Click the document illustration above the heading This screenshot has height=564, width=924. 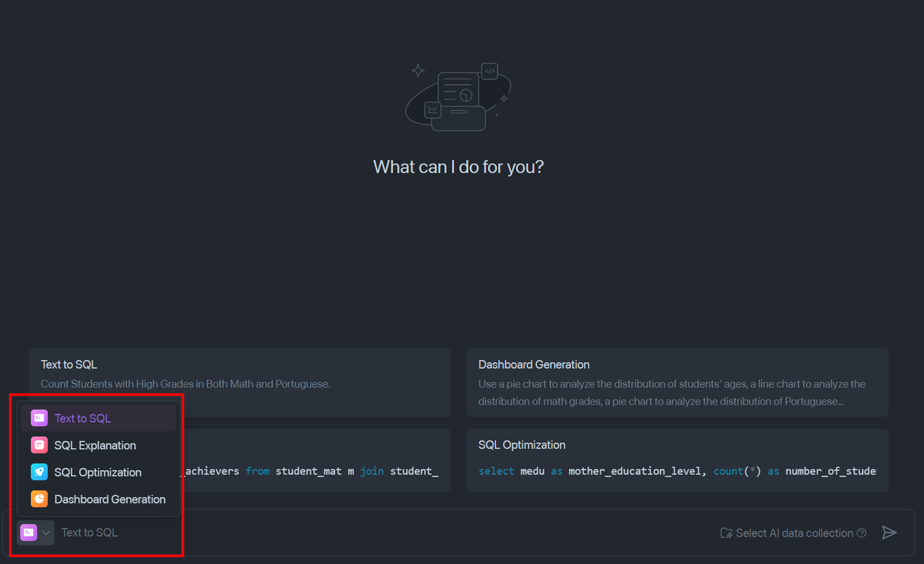(x=458, y=96)
